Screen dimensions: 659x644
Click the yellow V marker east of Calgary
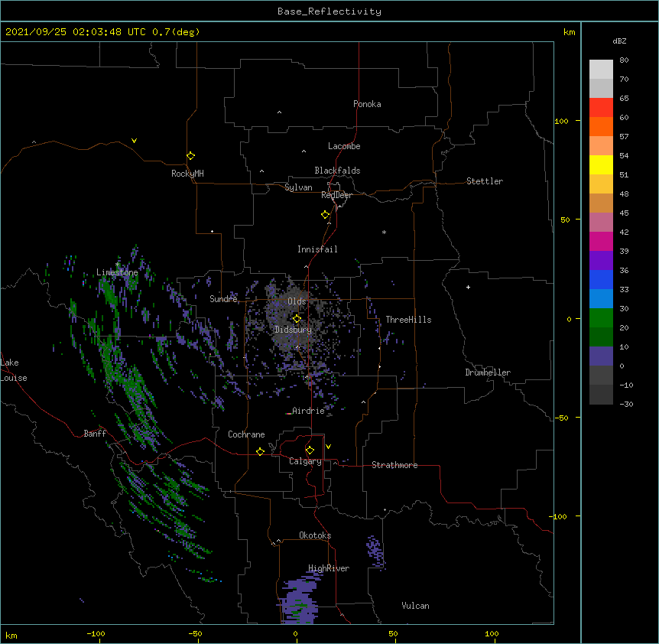(328, 447)
